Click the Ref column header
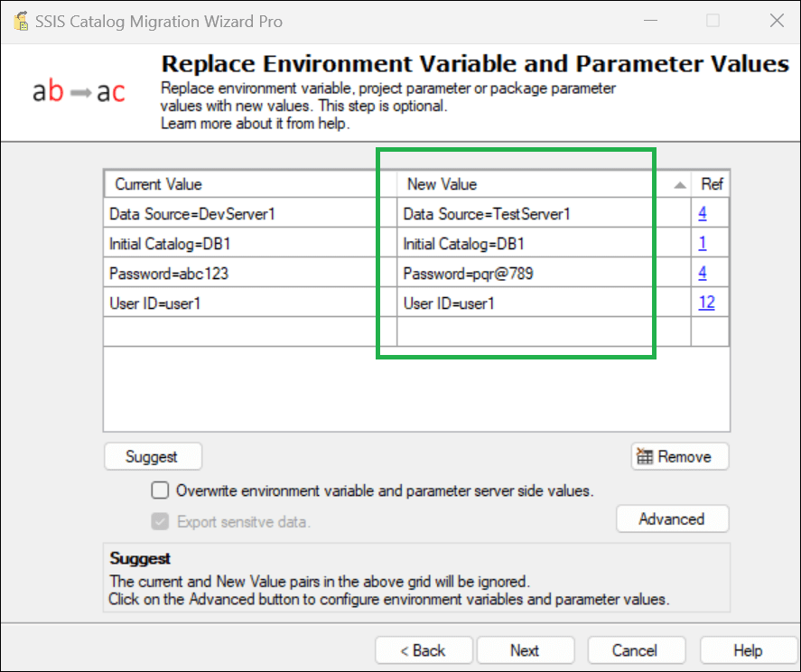Image resolution: width=801 pixels, height=672 pixels. 711,184
